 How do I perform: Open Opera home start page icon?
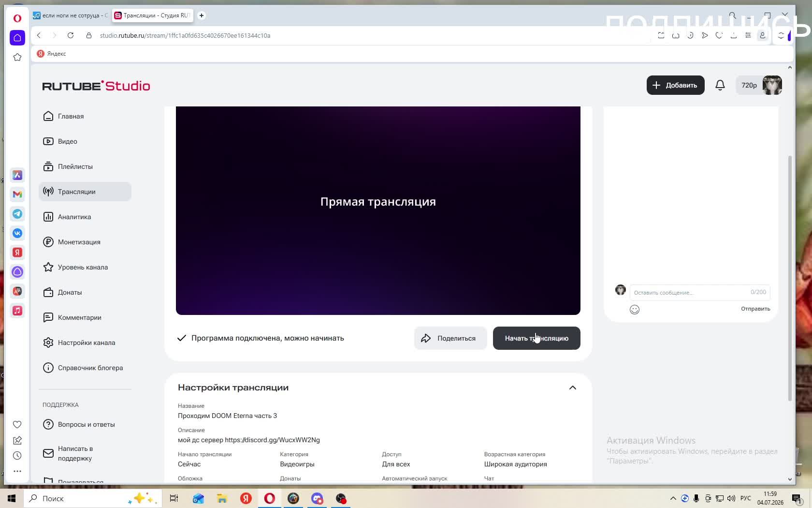point(17,38)
